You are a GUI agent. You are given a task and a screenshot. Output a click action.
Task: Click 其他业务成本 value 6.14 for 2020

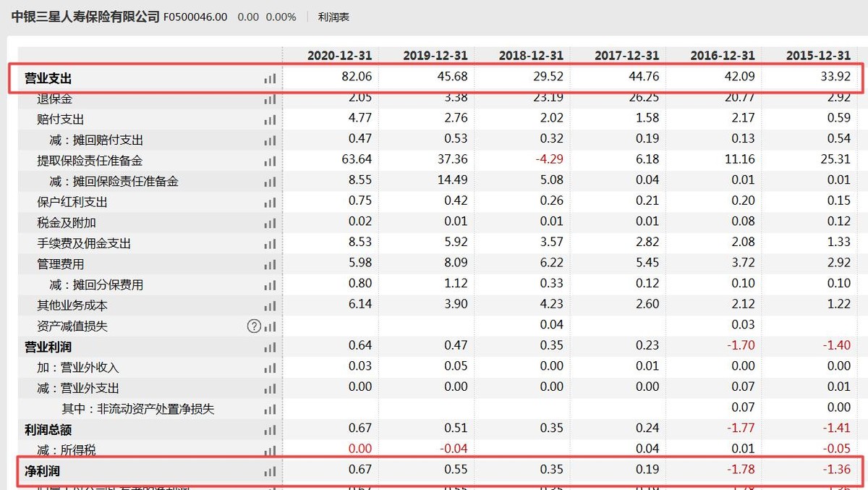coord(360,305)
